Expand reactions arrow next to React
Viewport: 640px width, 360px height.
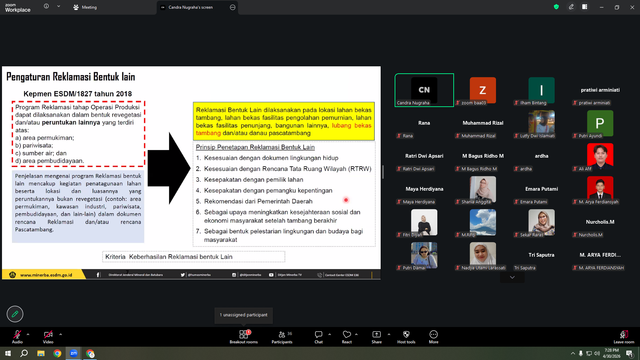coord(356,334)
